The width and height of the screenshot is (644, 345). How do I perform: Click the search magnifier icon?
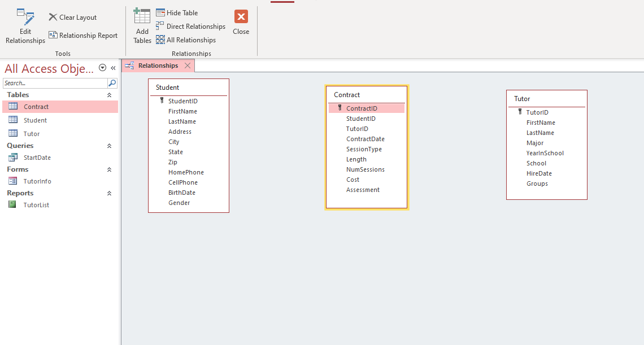(112, 83)
